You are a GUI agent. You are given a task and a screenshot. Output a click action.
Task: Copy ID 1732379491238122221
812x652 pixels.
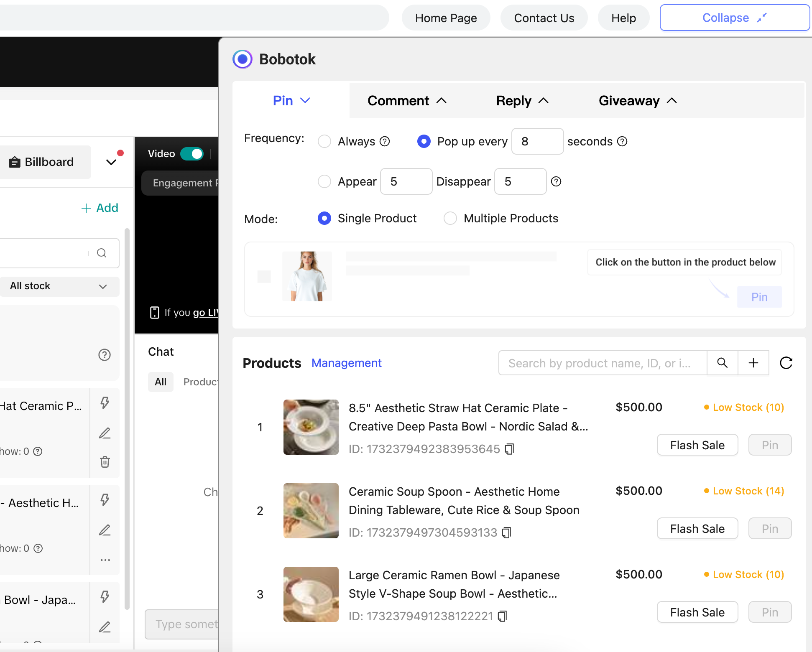pyautogui.click(x=502, y=616)
